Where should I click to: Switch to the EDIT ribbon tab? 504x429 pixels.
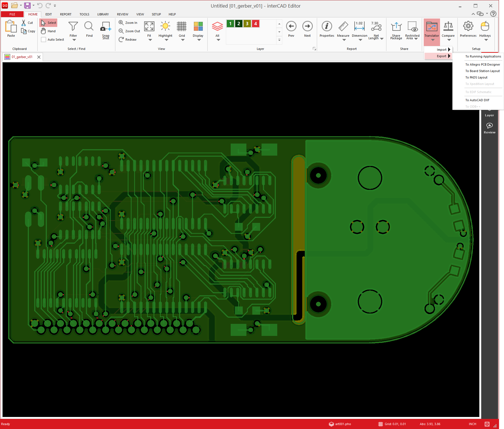[49, 14]
